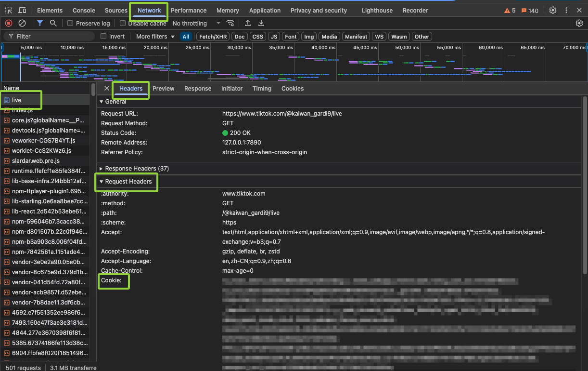588x371 pixels.
Task: Click the document icon beside live
Action: click(7, 100)
